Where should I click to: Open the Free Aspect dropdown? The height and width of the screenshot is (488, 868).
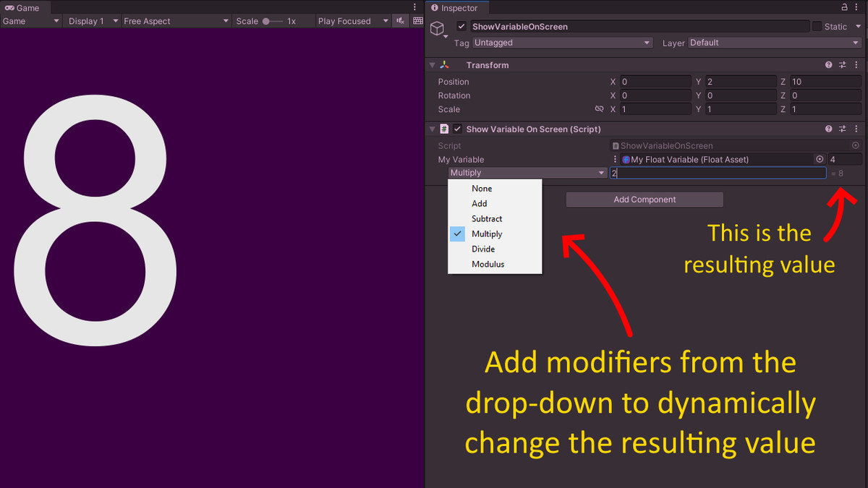pyautogui.click(x=176, y=21)
